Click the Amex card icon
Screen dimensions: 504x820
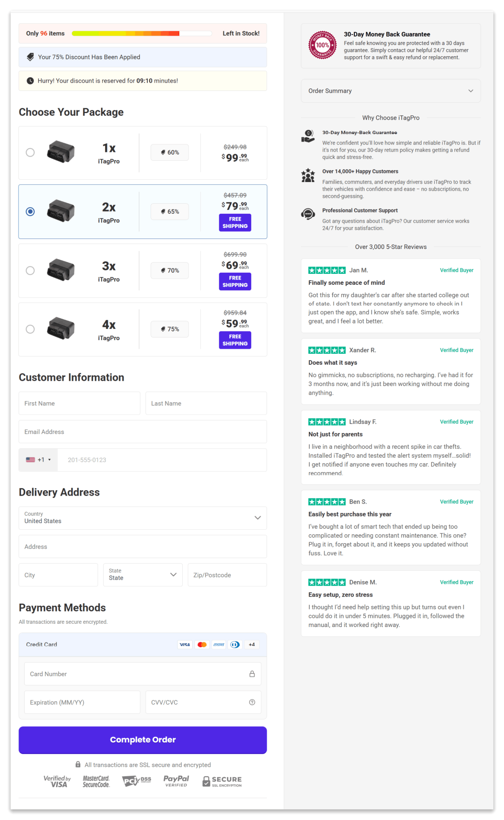tap(219, 645)
